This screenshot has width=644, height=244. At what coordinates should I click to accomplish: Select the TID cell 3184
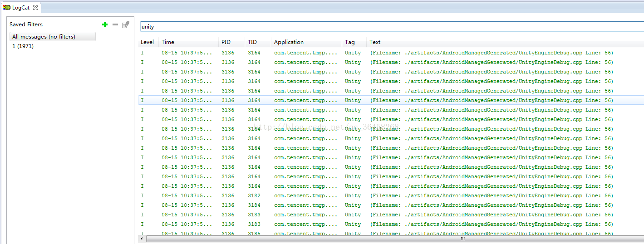254,205
